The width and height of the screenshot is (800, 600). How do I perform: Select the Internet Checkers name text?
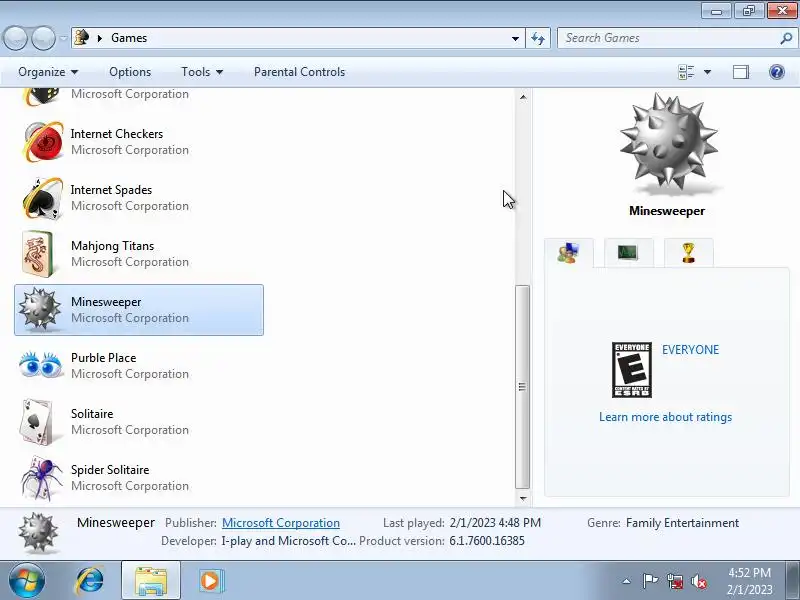click(x=117, y=134)
